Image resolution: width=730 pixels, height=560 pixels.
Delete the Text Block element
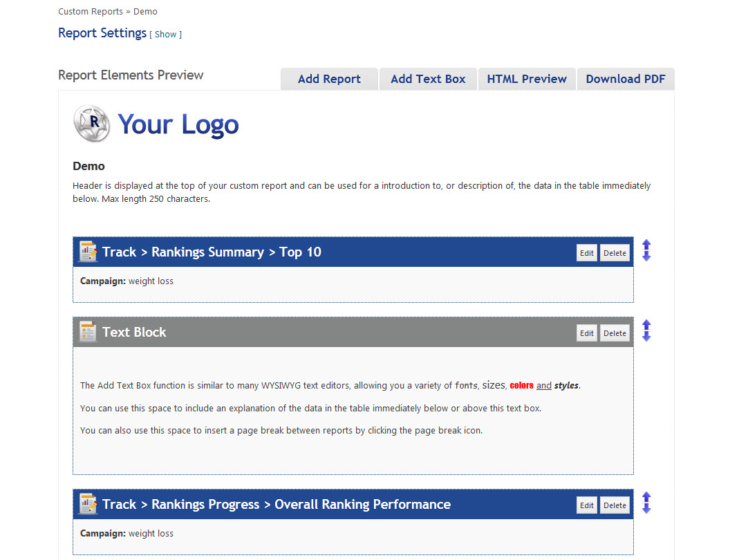(615, 333)
